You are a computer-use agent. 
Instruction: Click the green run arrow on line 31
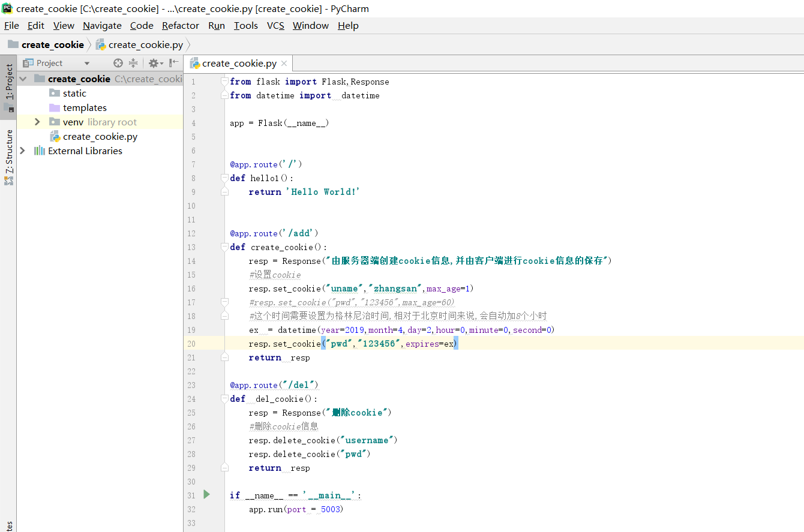[x=206, y=494]
